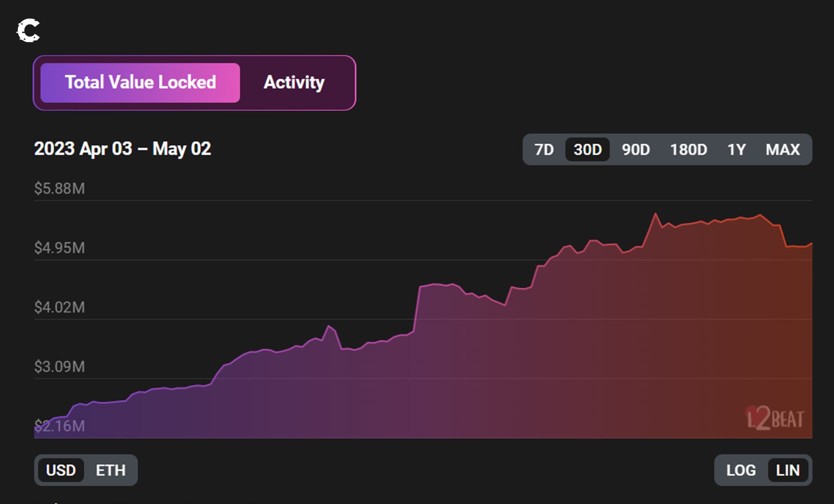Toggle currency display to USD
Image resolution: width=834 pixels, height=504 pixels.
click(61, 470)
